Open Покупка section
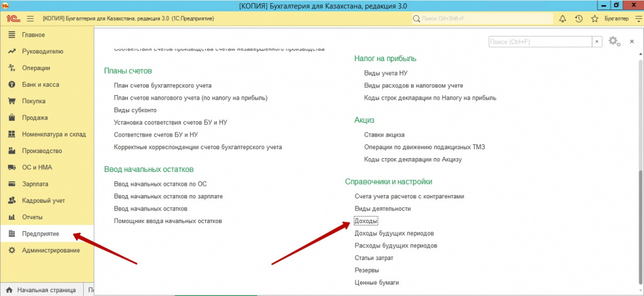644x296 pixels. tap(47, 101)
